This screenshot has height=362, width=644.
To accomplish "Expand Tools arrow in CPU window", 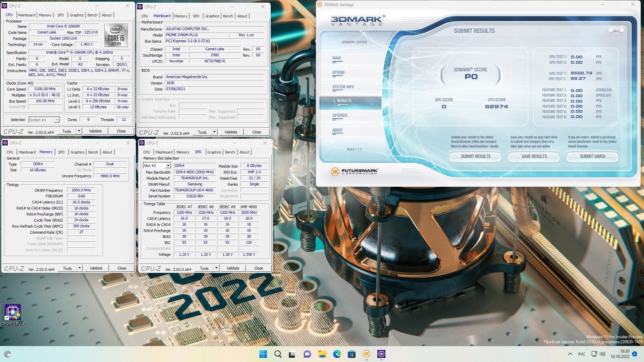I will (x=79, y=131).
